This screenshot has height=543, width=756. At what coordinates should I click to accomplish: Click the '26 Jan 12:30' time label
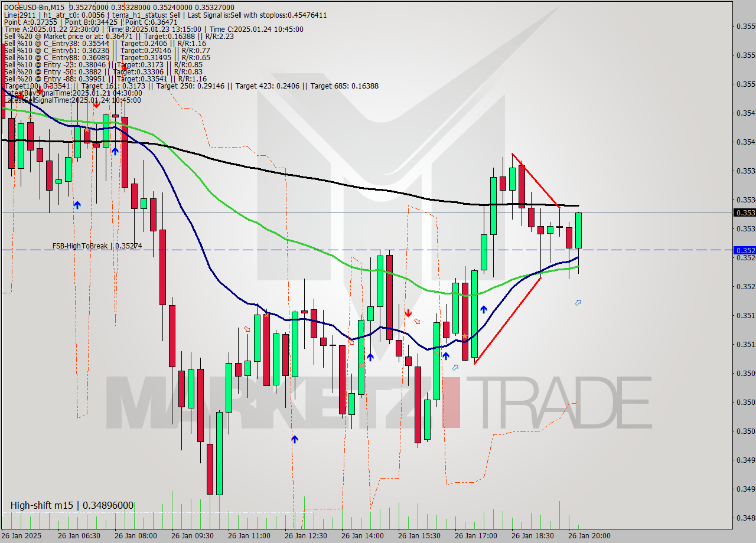point(306,535)
